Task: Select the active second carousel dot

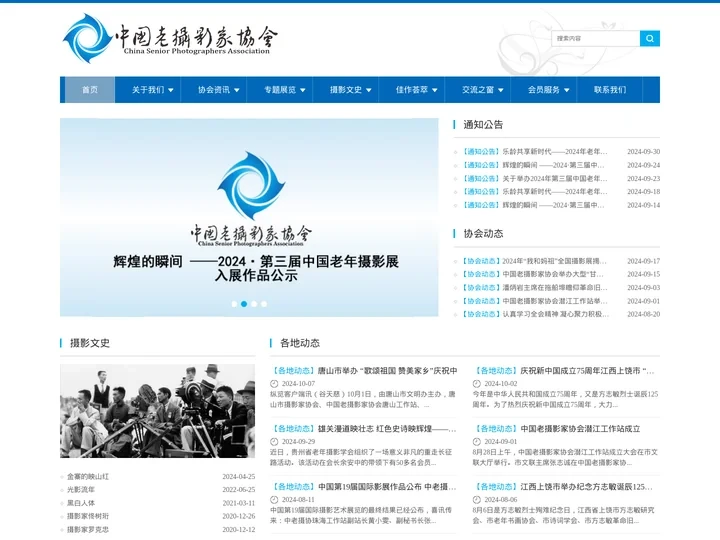Action: click(x=244, y=304)
